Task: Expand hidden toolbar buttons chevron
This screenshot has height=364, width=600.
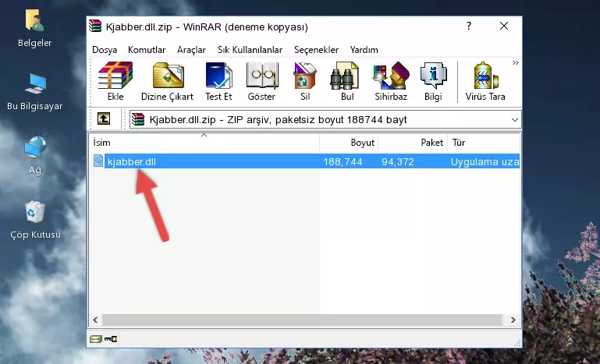Action: [x=516, y=62]
